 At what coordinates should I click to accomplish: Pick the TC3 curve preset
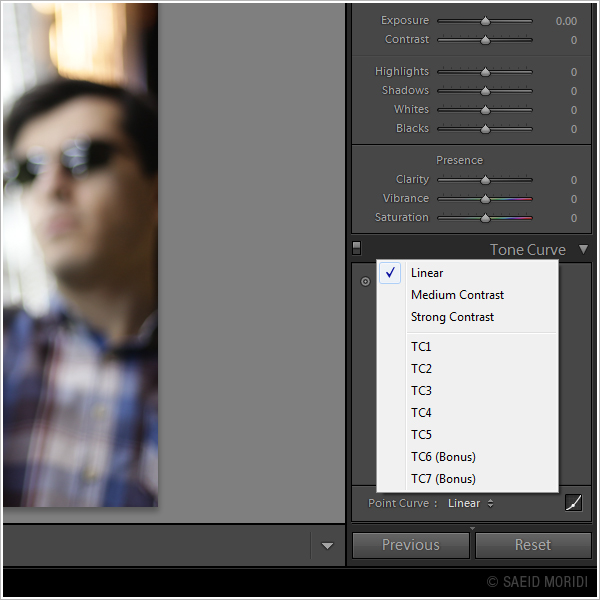421,391
